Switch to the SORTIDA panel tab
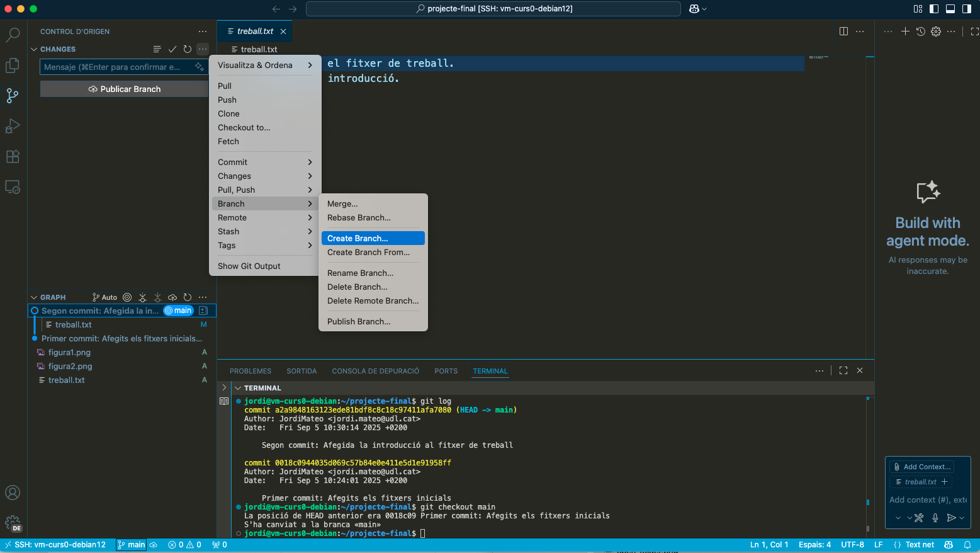Image resolution: width=980 pixels, height=553 pixels. [301, 371]
